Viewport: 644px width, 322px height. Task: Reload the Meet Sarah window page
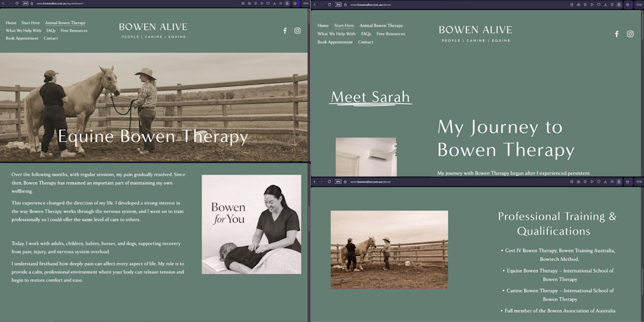point(329,4)
